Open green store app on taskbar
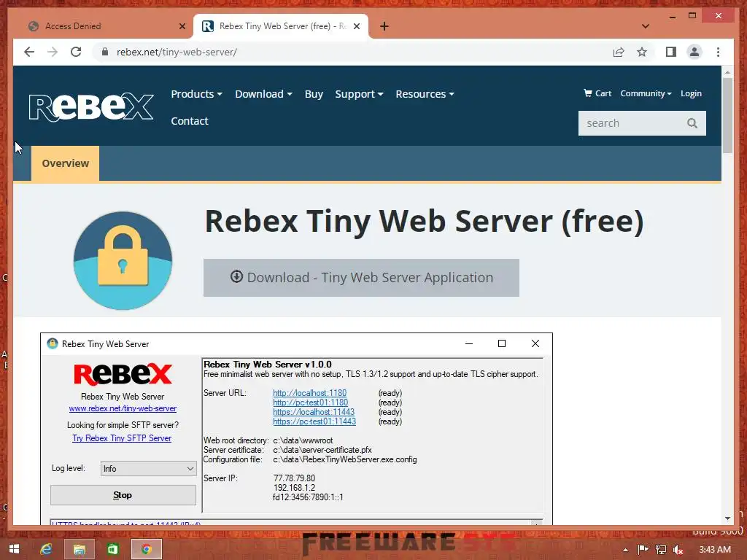This screenshot has height=560, width=747. pos(113,549)
